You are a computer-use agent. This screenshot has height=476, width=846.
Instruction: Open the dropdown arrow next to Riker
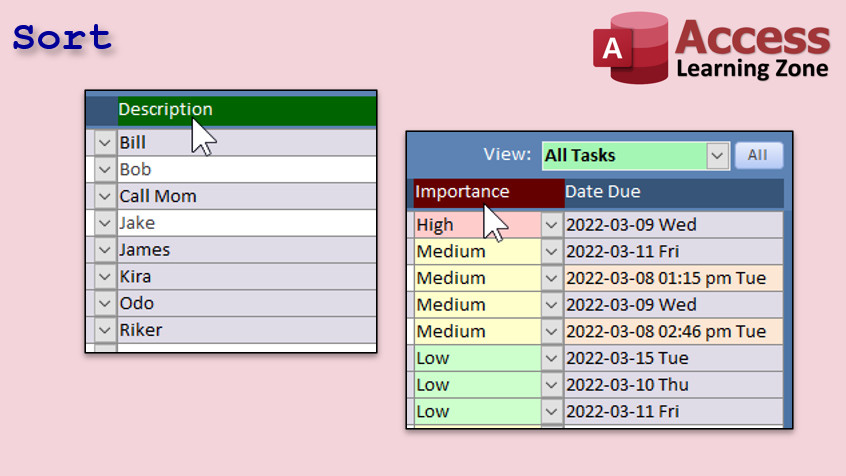coord(105,331)
